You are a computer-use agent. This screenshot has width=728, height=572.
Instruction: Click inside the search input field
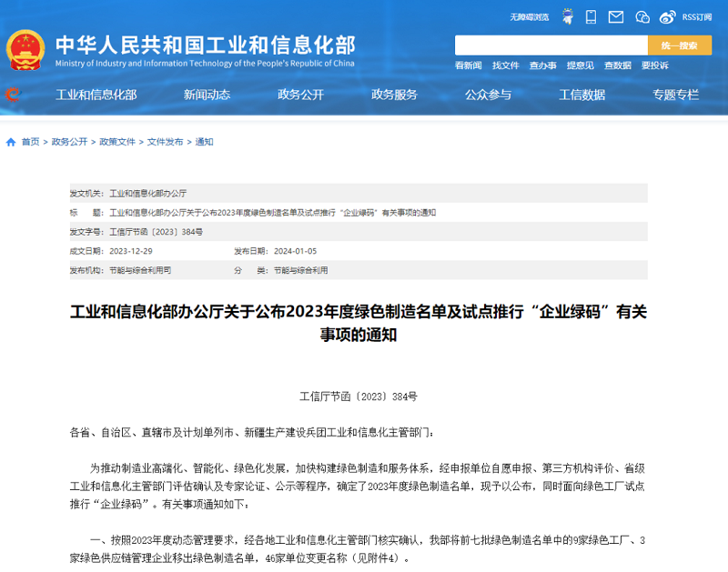(551, 45)
